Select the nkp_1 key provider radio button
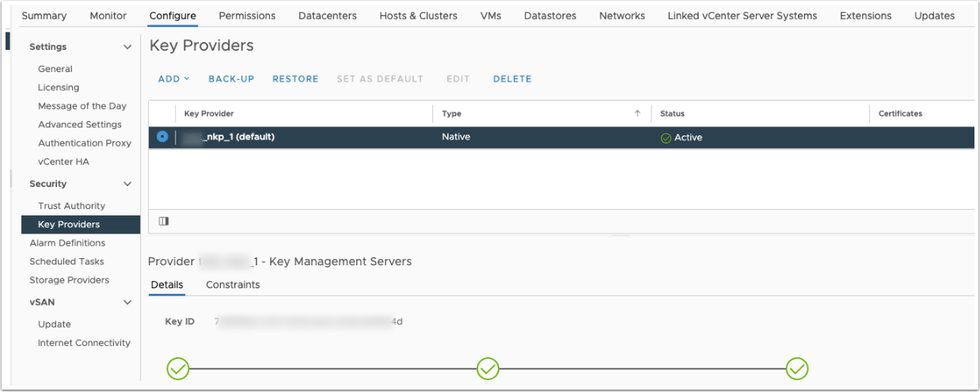This screenshot has height=392, width=980. [x=162, y=136]
